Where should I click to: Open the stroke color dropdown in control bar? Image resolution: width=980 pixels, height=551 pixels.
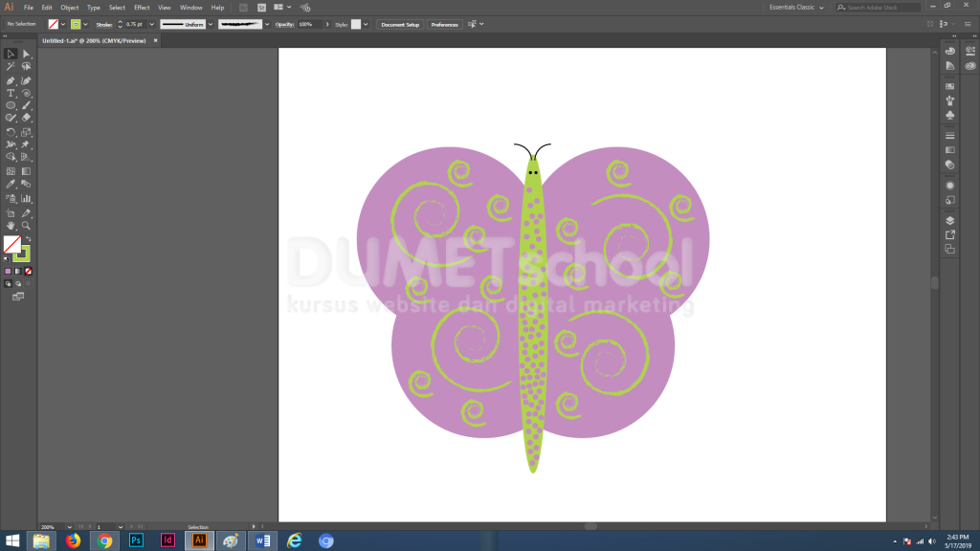click(85, 24)
